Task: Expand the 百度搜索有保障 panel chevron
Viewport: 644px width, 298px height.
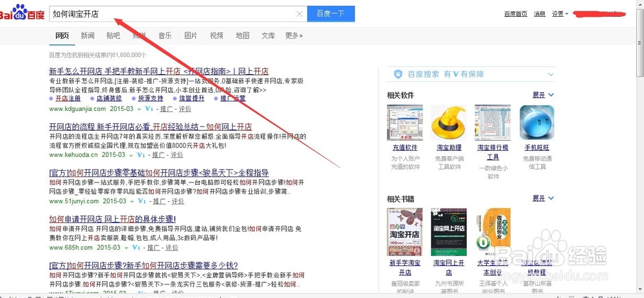Action: point(551,75)
